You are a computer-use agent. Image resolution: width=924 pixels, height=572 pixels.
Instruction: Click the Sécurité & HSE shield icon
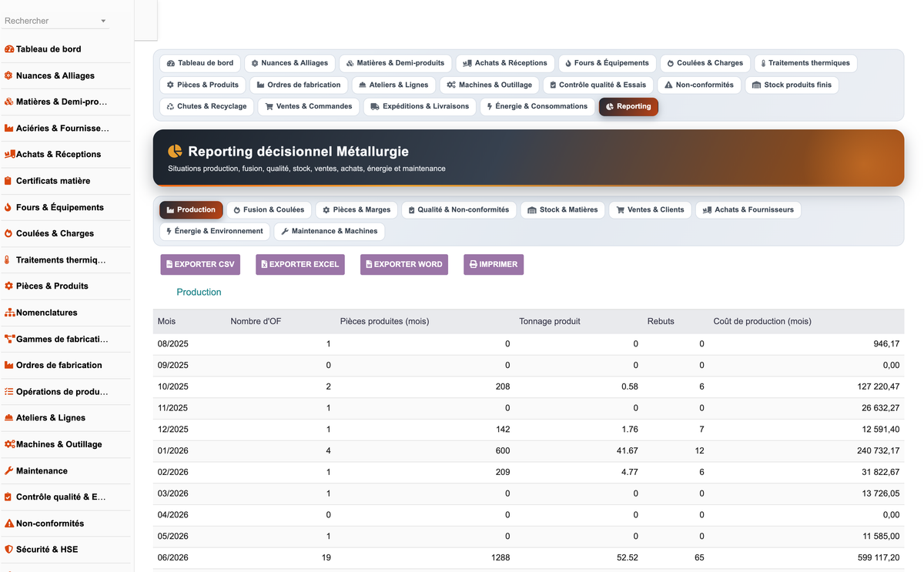[9, 550]
